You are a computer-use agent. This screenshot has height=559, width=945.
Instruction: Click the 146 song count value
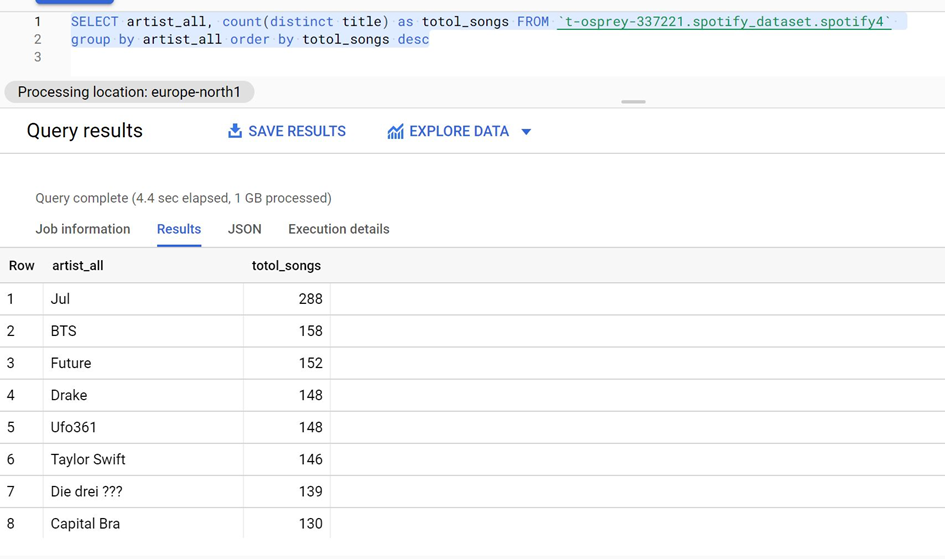(x=310, y=460)
